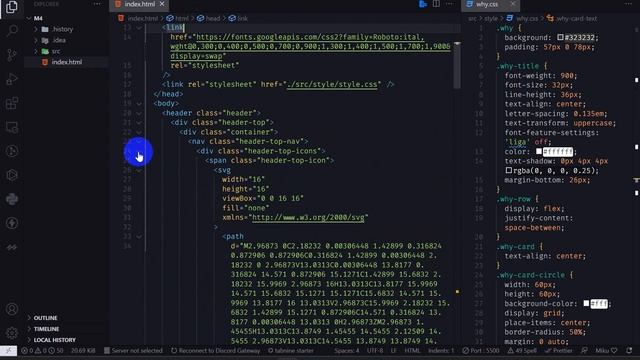The width and height of the screenshot is (640, 360).
Task: Switch to the index.html editor tab
Action: click(140, 4)
